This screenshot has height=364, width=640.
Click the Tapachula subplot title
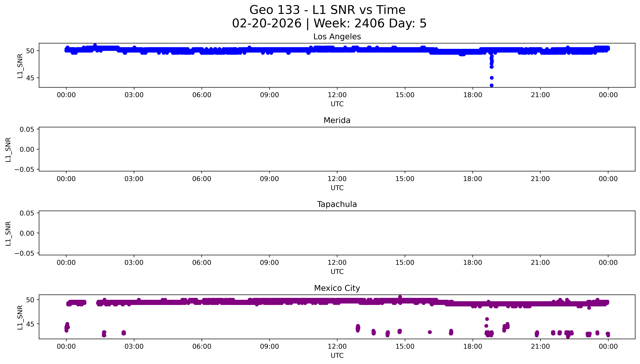click(337, 204)
